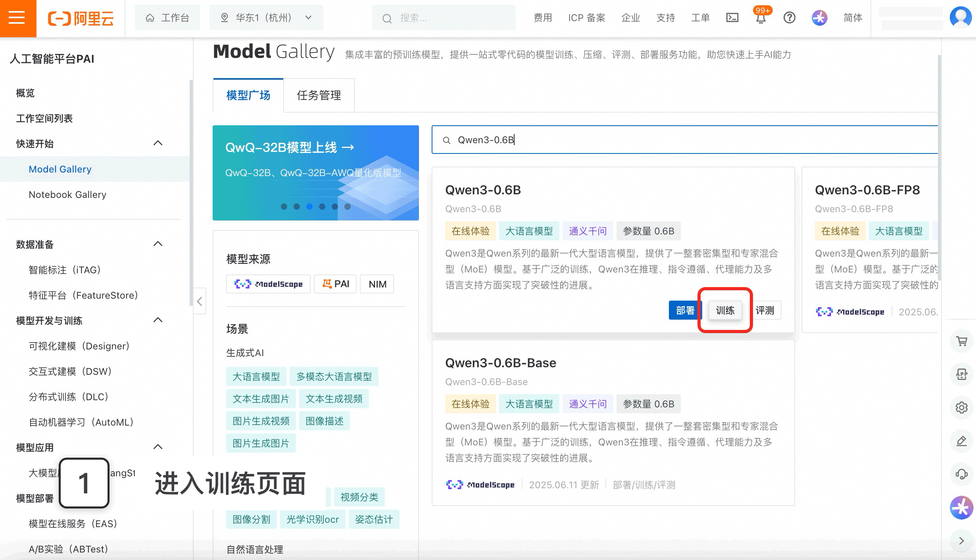The width and height of the screenshot is (976, 560).
Task: Switch language via 简体
Action: pyautogui.click(x=853, y=18)
